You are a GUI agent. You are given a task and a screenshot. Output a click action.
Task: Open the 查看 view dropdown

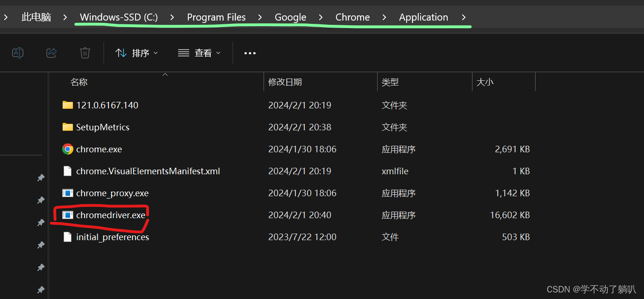coord(199,53)
